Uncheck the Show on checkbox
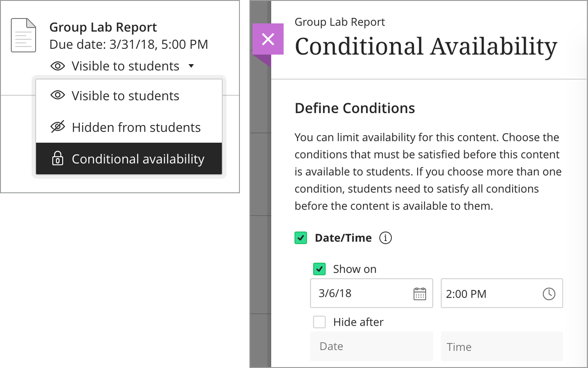The height and width of the screenshot is (368, 588). pyautogui.click(x=319, y=269)
